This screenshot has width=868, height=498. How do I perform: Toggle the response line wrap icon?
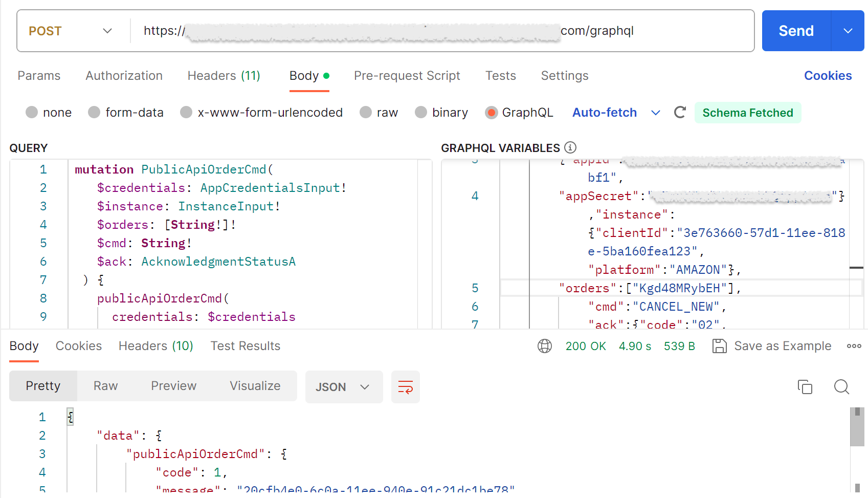[x=405, y=387]
